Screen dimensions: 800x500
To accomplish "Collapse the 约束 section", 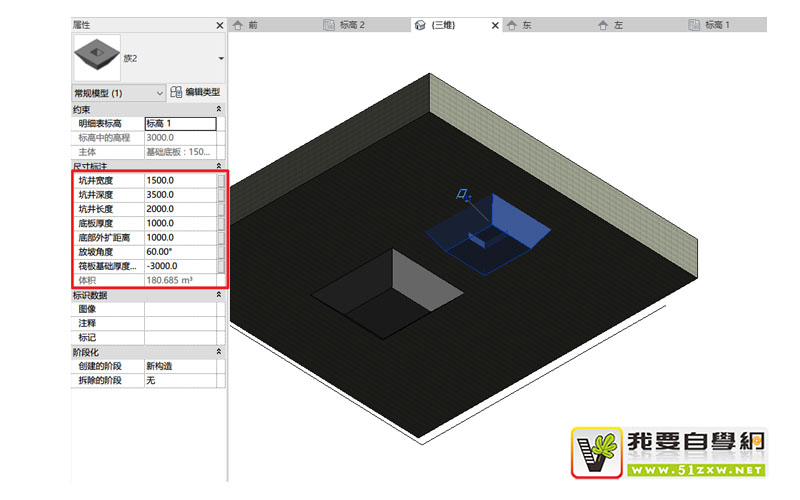I will [x=219, y=108].
